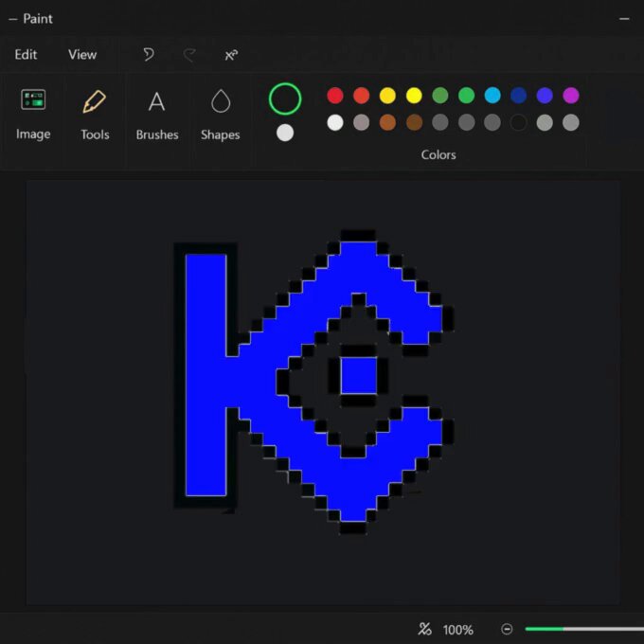644x644 pixels.
Task: Pick the dark navy blue swatch
Action: click(519, 96)
